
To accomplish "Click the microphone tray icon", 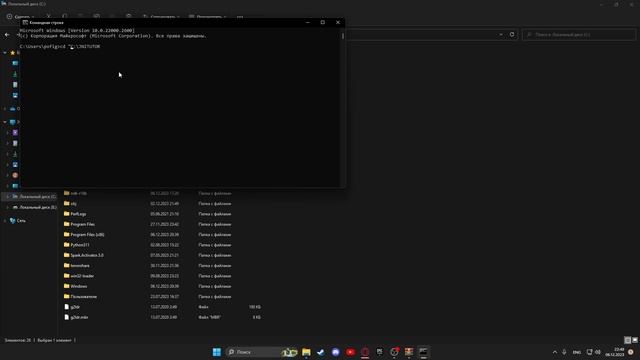I will pyautogui.click(x=564, y=352).
